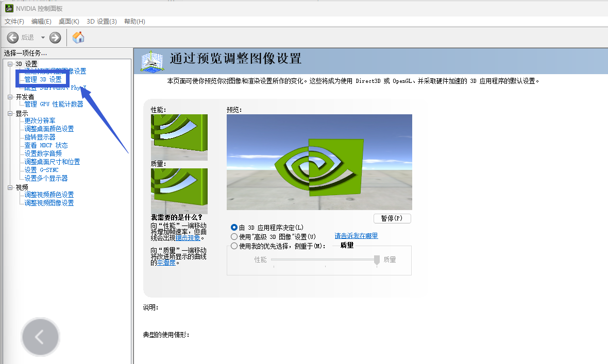Open 更改分辨率 page
The width and height of the screenshot is (608, 364).
(40, 121)
